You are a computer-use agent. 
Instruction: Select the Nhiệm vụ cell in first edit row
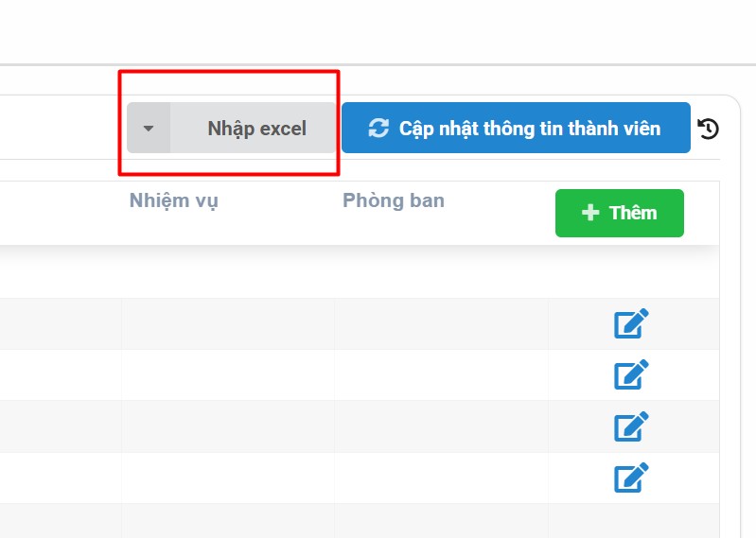click(x=227, y=324)
